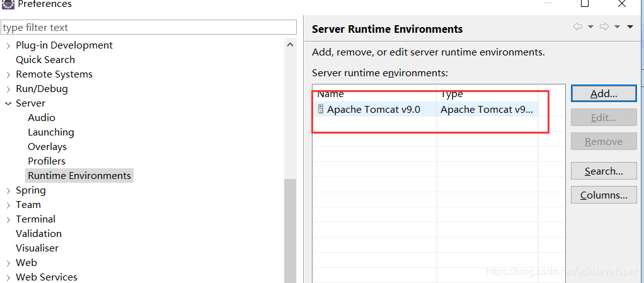The width and height of the screenshot is (644, 283).
Task: Open the preferences view menu triangle
Action: [630, 26]
